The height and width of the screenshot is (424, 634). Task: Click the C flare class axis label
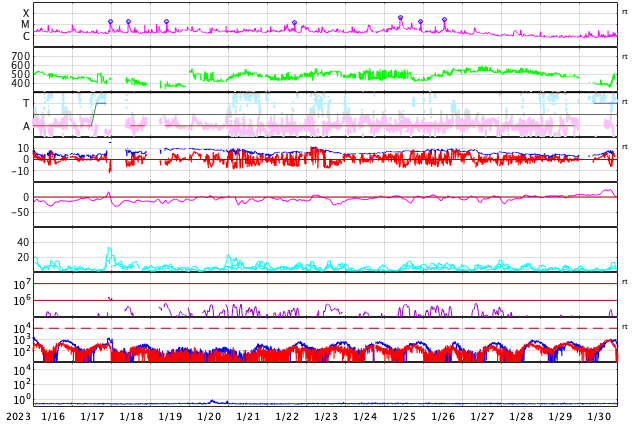[26, 36]
